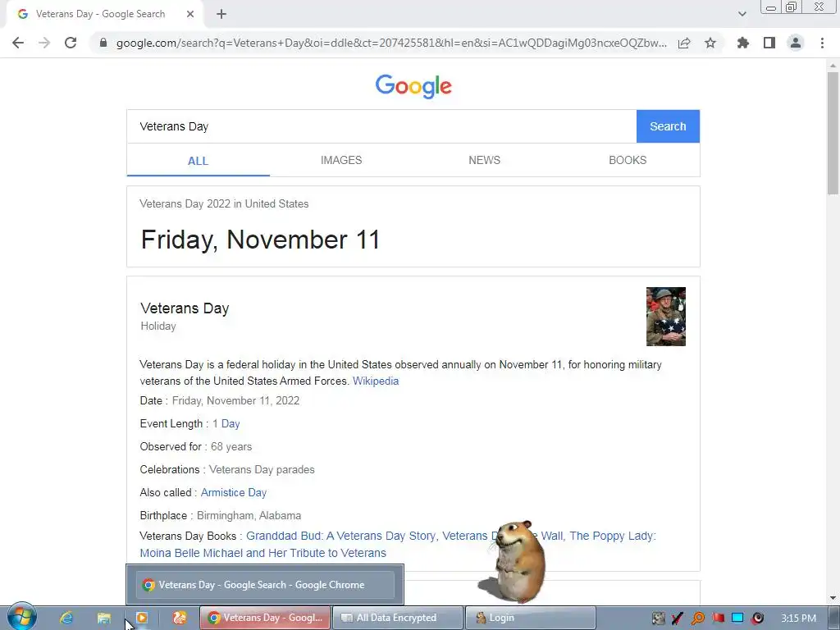Open a new tab with plus button

click(x=221, y=14)
